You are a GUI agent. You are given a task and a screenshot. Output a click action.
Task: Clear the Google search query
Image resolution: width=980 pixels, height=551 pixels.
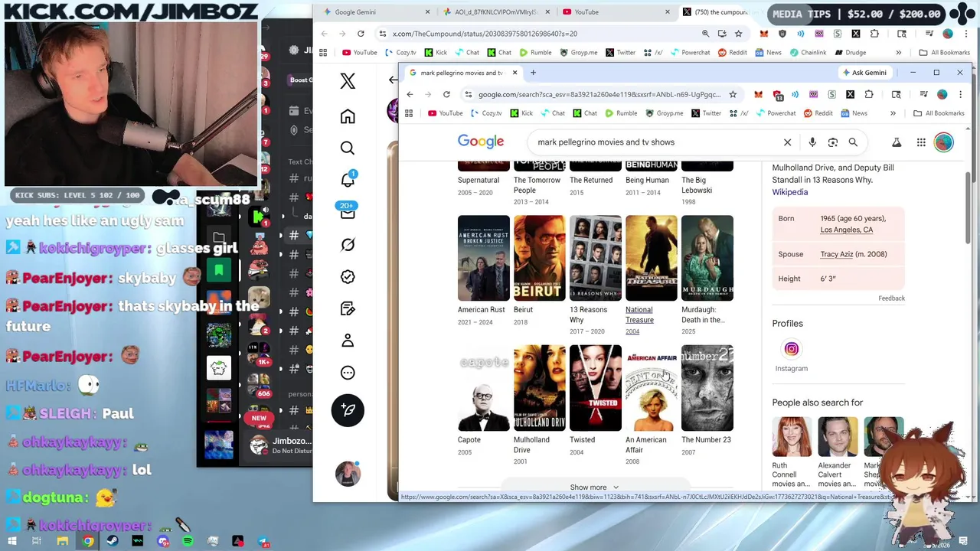click(787, 142)
